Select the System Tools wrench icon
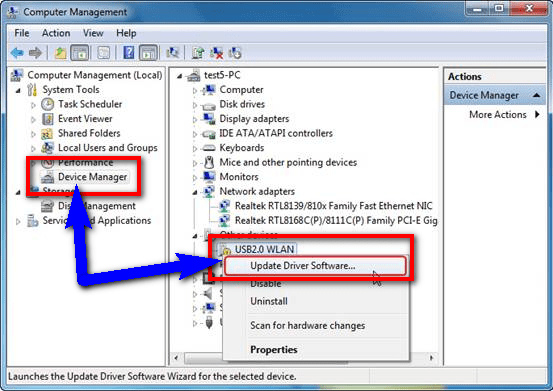The width and height of the screenshot is (553, 391). coord(32,90)
